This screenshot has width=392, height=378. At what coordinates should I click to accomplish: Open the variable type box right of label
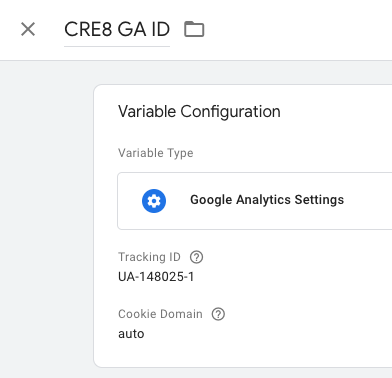pos(368,201)
